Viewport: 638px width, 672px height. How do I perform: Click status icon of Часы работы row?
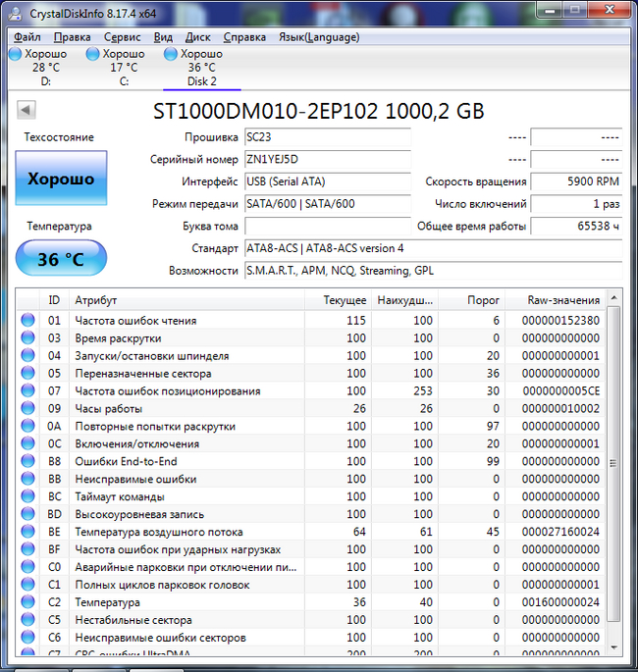coord(27,409)
